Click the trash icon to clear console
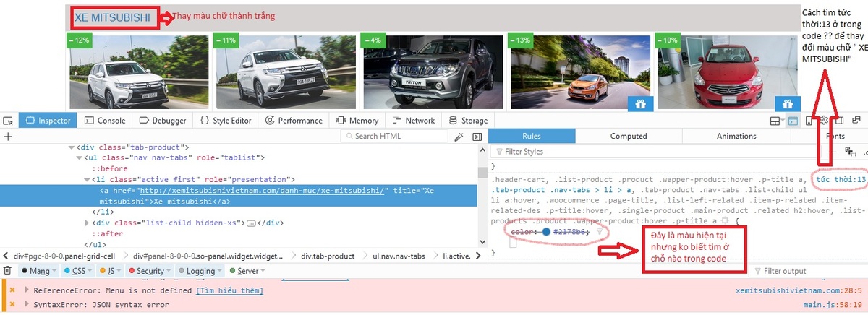Image resolution: width=868 pixels, height=315 pixels. point(7,271)
